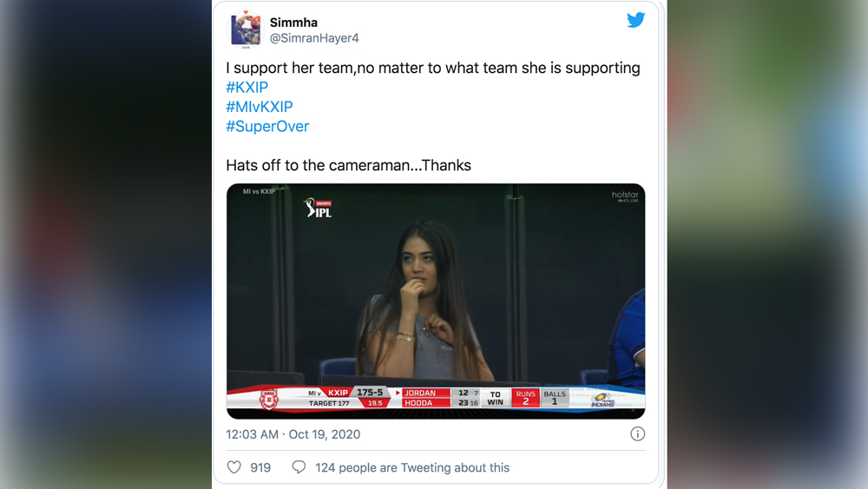Viewport: 868px width, 489px height.
Task: Click the Twitter bird logo
Action: coord(635,20)
